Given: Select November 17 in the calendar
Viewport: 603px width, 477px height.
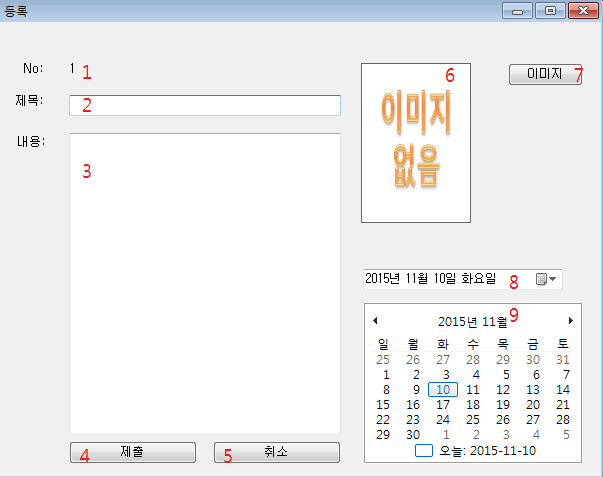Looking at the screenshot, I should click(x=443, y=404).
